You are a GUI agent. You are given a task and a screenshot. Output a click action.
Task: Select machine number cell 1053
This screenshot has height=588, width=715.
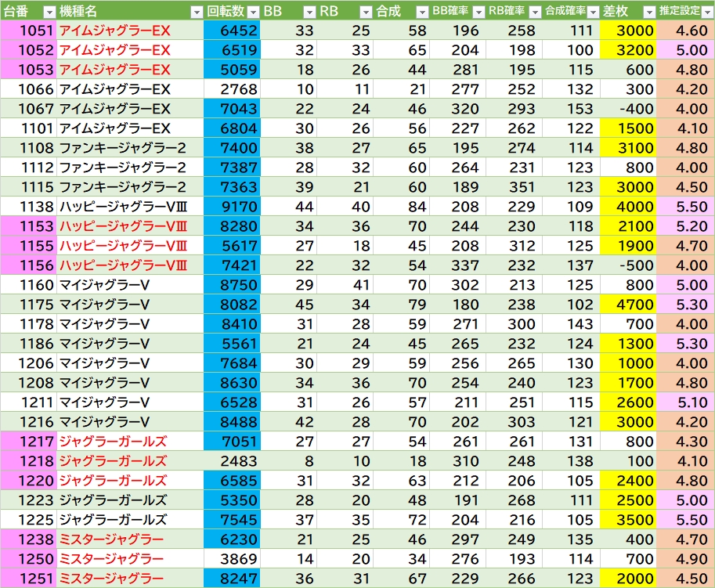[x=28, y=70]
